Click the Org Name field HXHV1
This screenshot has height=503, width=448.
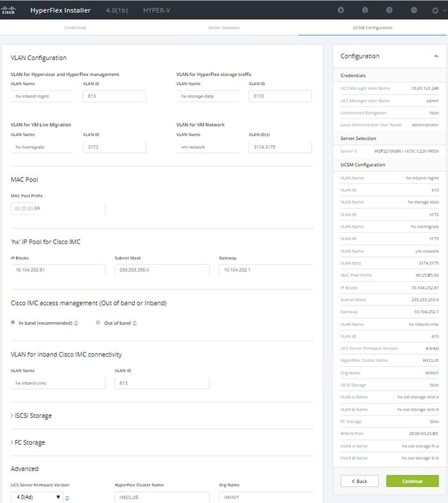pos(266,497)
